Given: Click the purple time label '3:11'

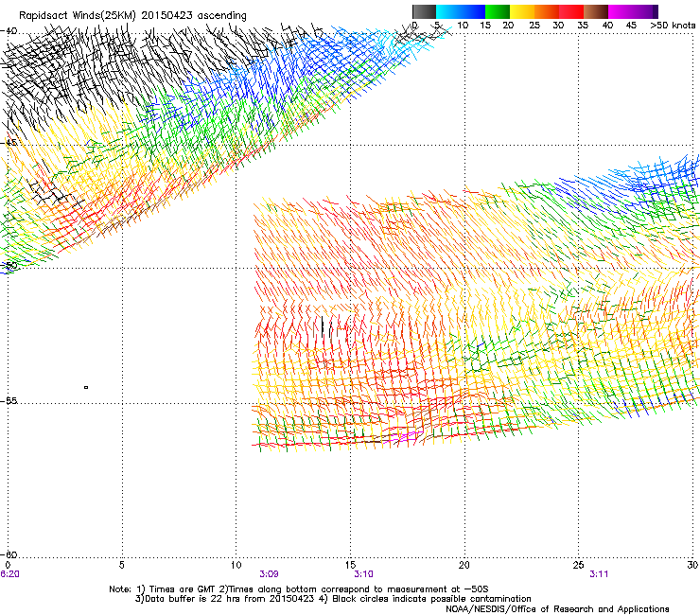Looking at the screenshot, I should [599, 574].
